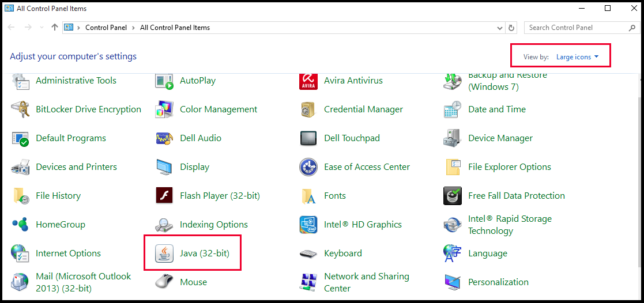Open the Administrative Tools icon
Viewport: 644px width, 303px height.
click(20, 81)
